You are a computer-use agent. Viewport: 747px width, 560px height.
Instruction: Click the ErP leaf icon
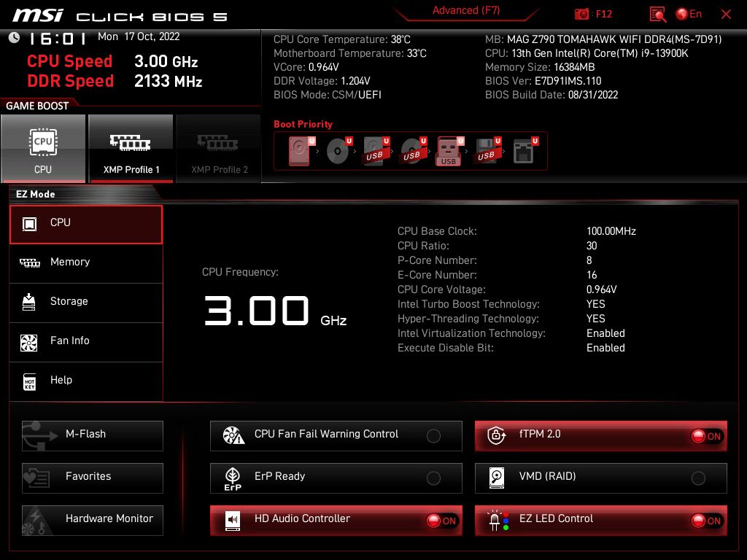(233, 478)
